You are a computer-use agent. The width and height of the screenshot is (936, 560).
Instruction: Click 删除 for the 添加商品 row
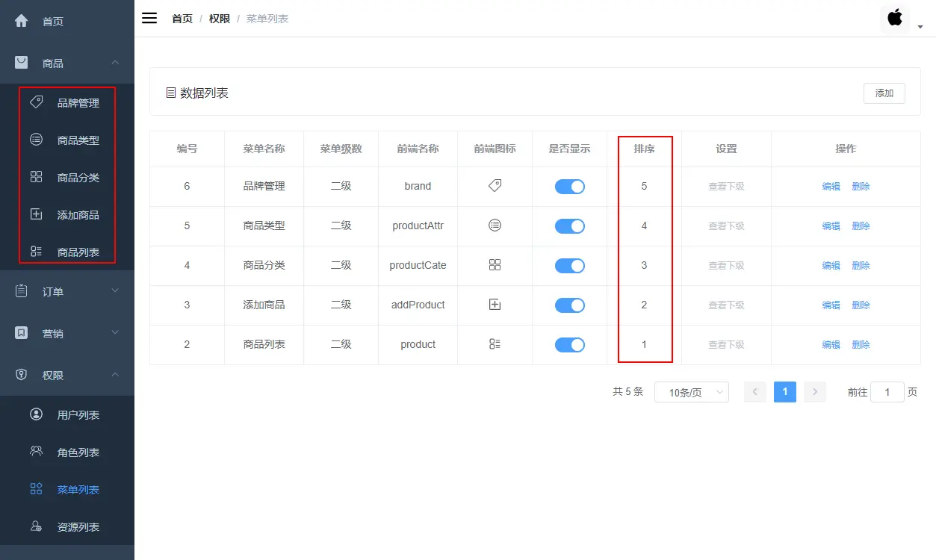pyautogui.click(x=861, y=305)
